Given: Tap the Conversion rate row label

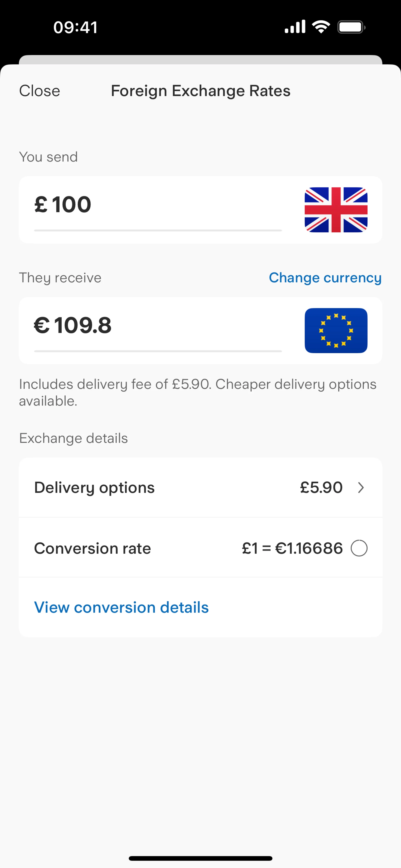Looking at the screenshot, I should [92, 548].
